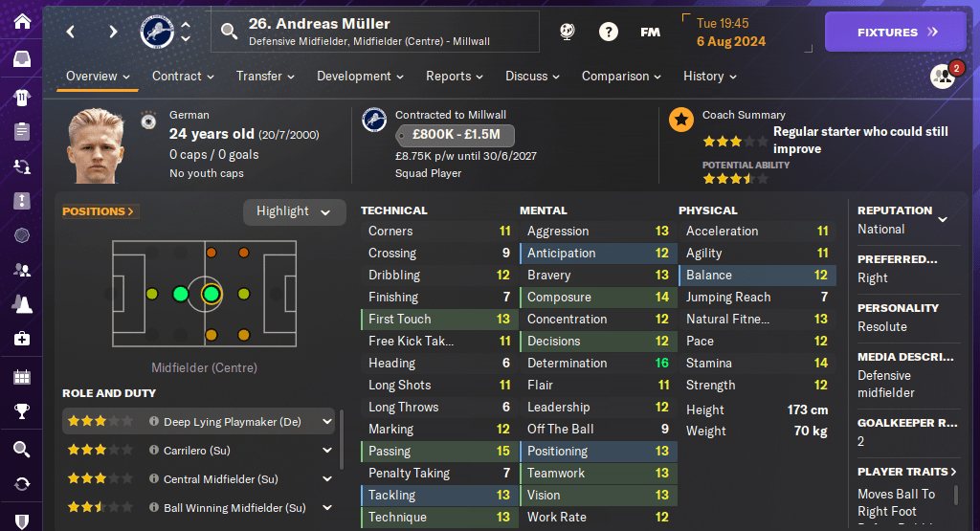Open the Squad shirt icon in sidebar
Screen dimensions: 980x531
click(21, 97)
